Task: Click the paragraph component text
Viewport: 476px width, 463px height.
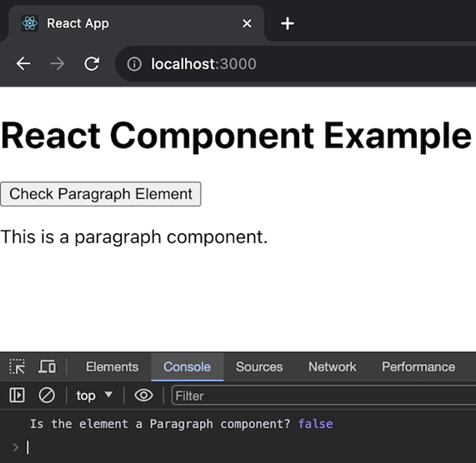Action: pos(134,236)
